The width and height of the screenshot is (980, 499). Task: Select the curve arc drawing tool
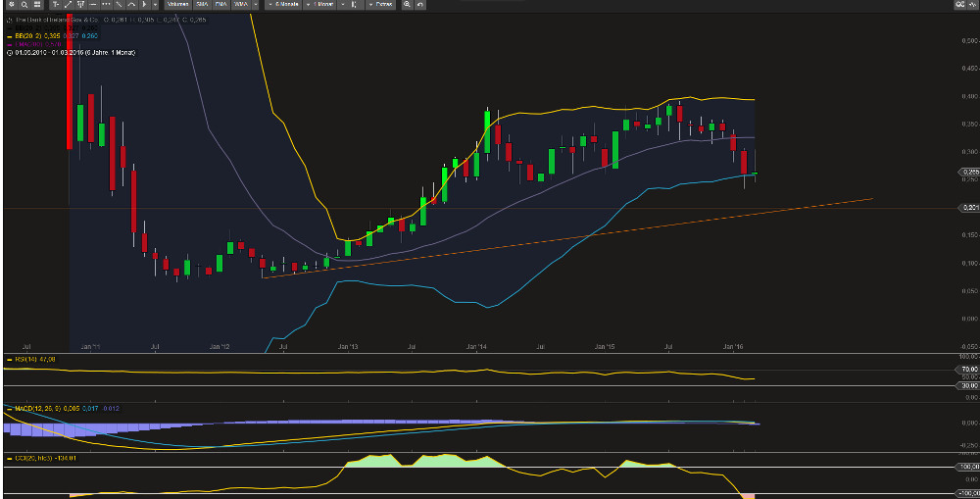131,5
